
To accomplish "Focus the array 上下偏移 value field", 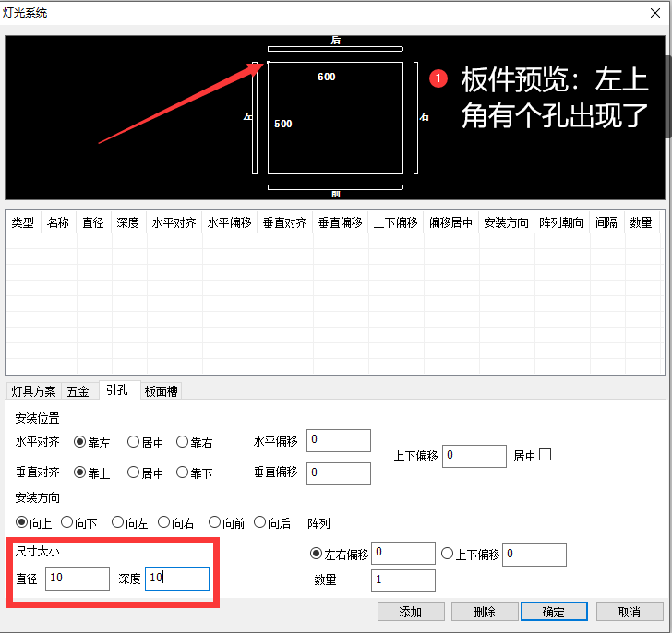I will pyautogui.click(x=534, y=555).
